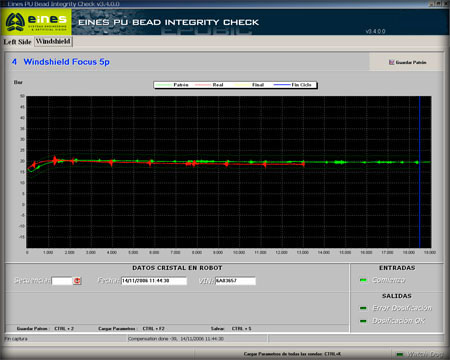Click the VIN input field
This screenshot has width=450, height=360.
tap(235, 281)
